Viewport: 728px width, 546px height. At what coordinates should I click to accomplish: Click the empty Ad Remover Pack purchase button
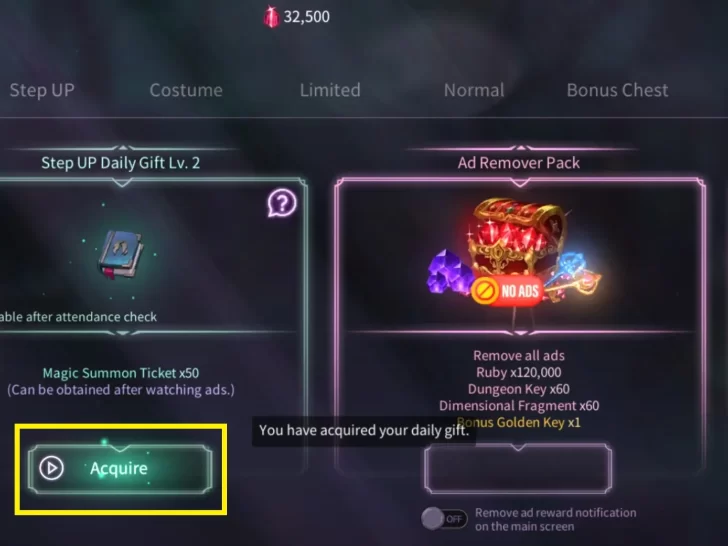(x=518, y=468)
